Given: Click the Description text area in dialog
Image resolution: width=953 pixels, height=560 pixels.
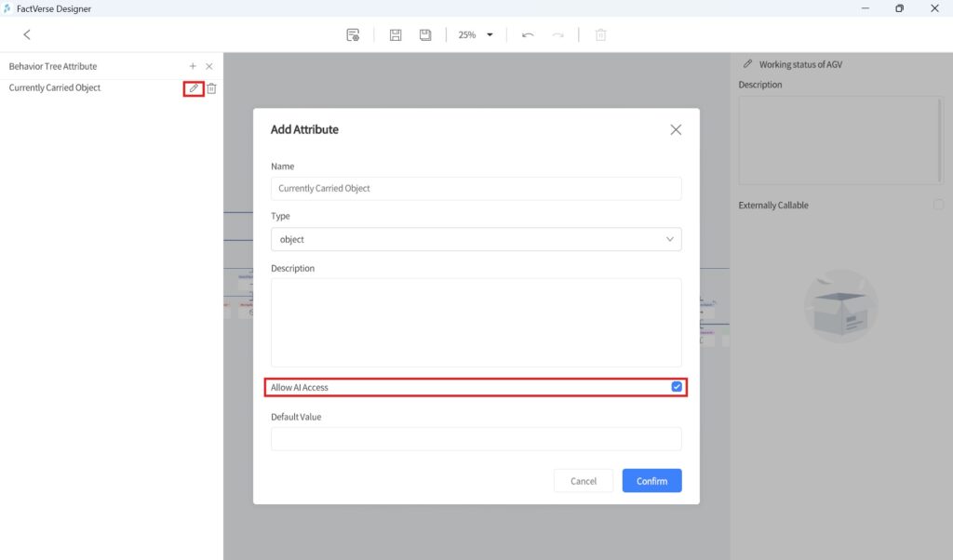Looking at the screenshot, I should pos(476,322).
